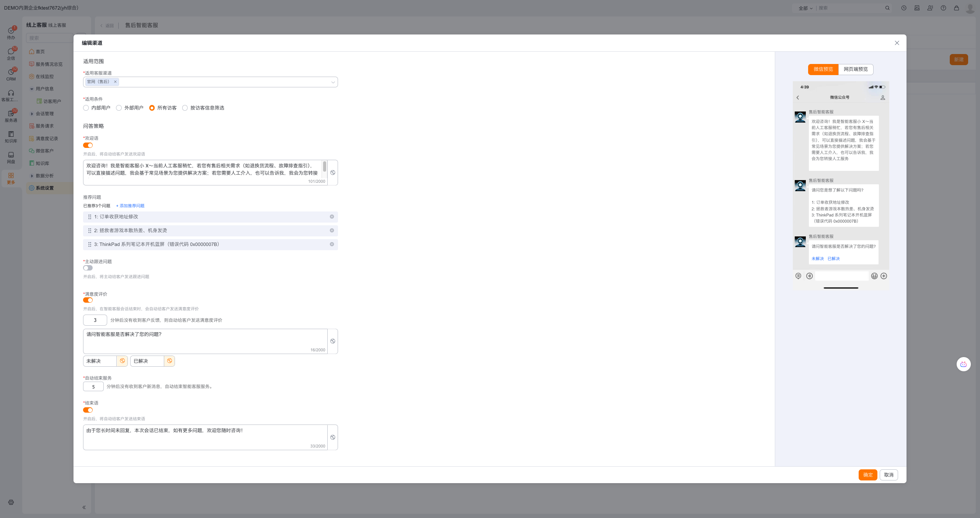Turn off the 欢迎语 switch
This screenshot has height=518, width=980.
coord(88,145)
